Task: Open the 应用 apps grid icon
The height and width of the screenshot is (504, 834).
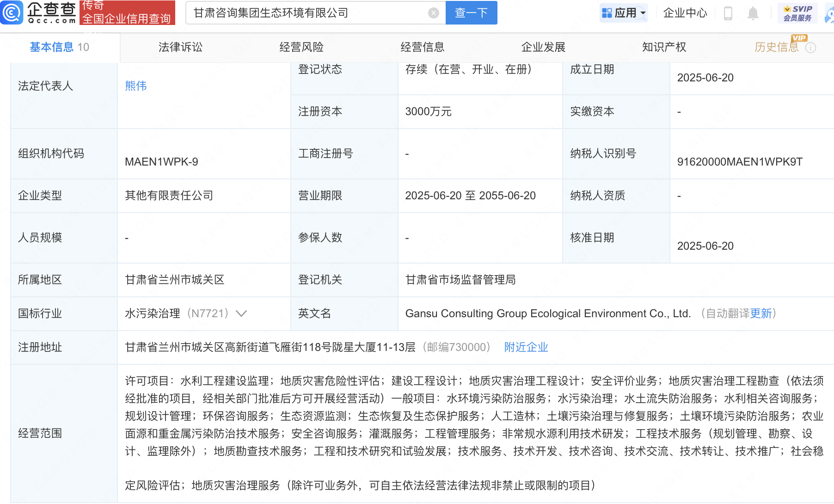Action: point(607,12)
